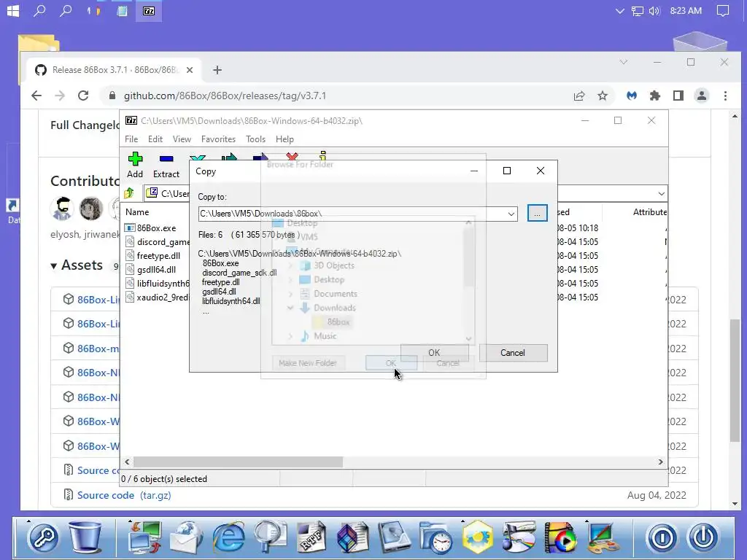Screen dimensions: 747x560
Task: Click Cancel in the Copy dialog
Action: 513,353
